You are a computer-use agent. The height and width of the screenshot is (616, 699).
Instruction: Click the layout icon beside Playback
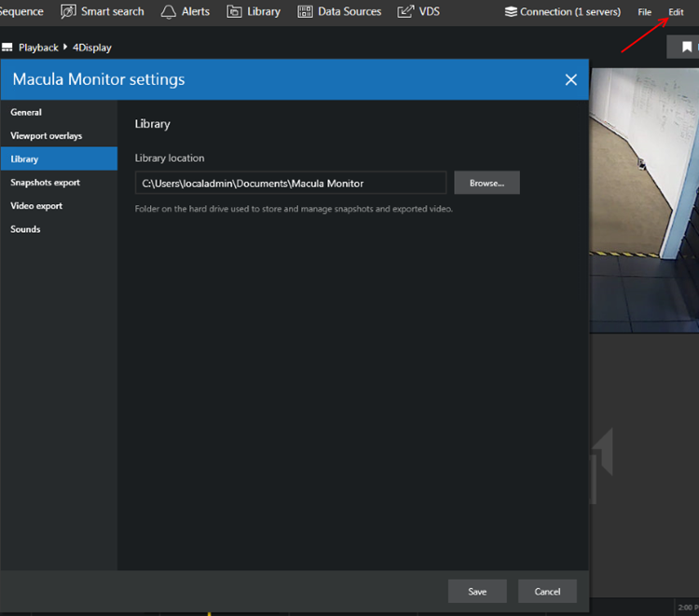tap(7, 48)
